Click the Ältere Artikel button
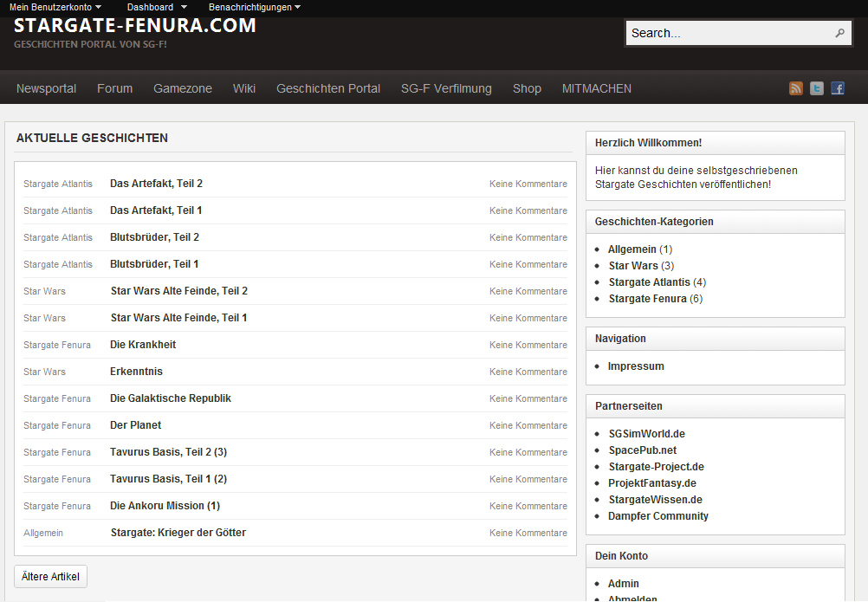Viewport: 868px width, 602px height. point(50,577)
